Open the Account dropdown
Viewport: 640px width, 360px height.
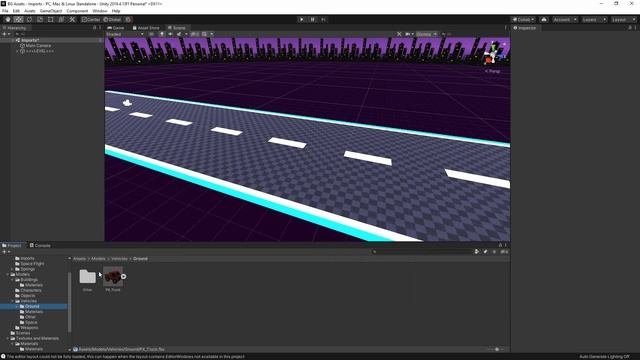(x=565, y=20)
